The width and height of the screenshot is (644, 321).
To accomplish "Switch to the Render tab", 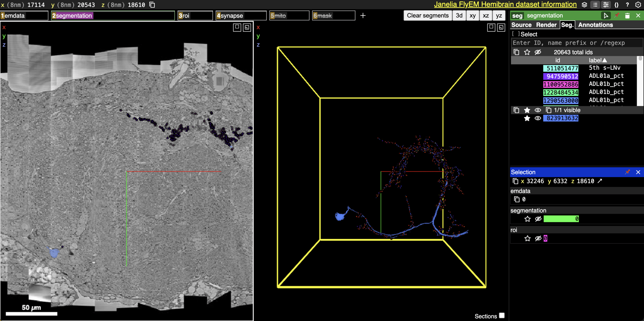I will tap(546, 25).
